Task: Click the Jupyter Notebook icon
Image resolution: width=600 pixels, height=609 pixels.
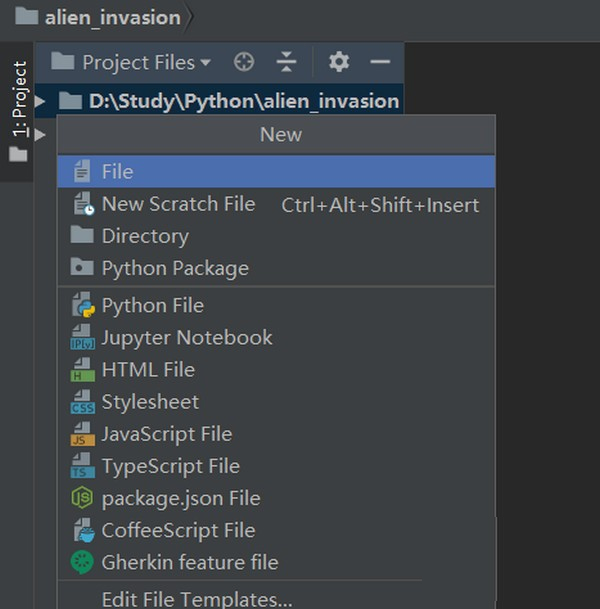Action: coord(82,338)
